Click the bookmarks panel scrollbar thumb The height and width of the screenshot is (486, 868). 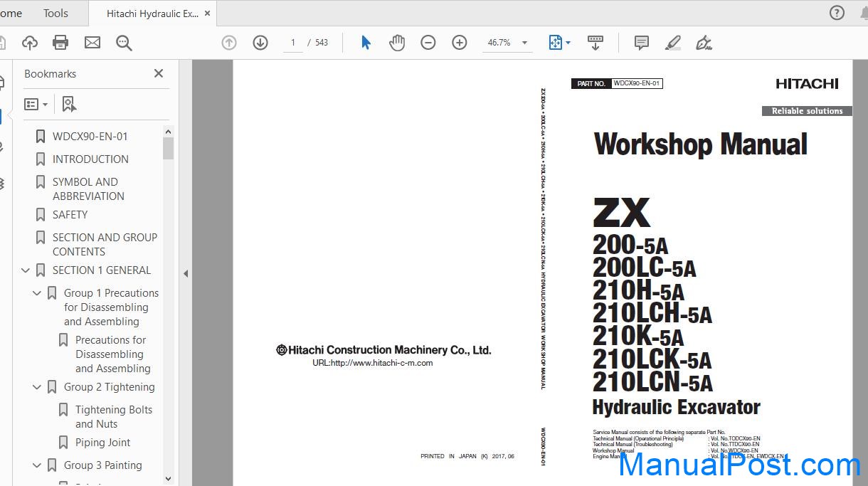(169, 148)
